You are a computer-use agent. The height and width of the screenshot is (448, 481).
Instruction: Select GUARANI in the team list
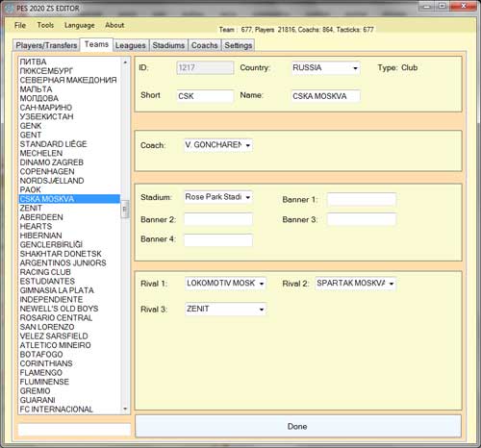click(69, 400)
